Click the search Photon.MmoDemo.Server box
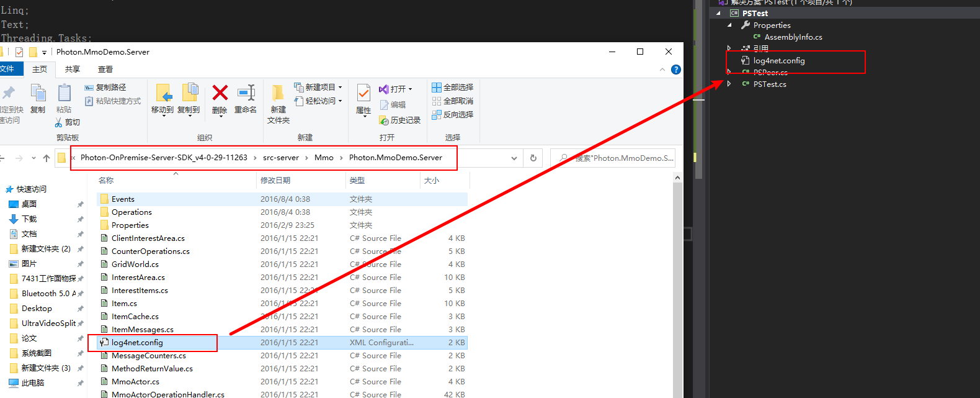This screenshot has width=980, height=398. pyautogui.click(x=613, y=158)
